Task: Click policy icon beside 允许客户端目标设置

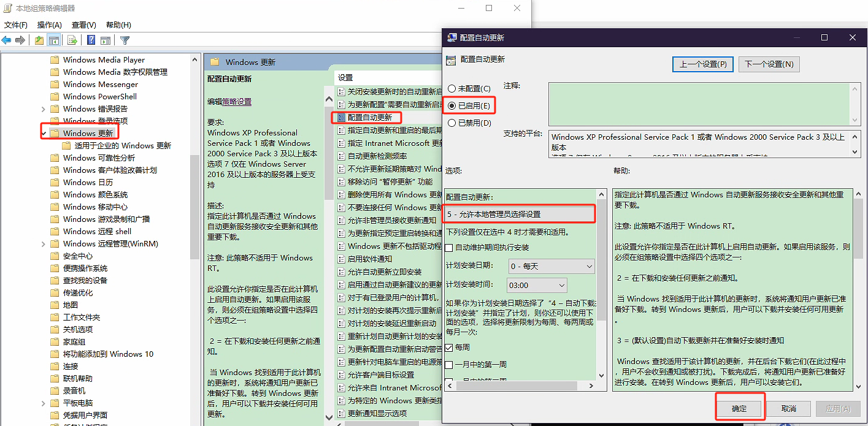Action: pos(342,375)
